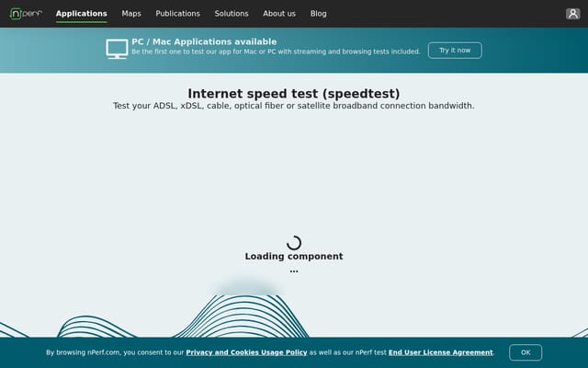Go to the Blog page

pos(319,14)
